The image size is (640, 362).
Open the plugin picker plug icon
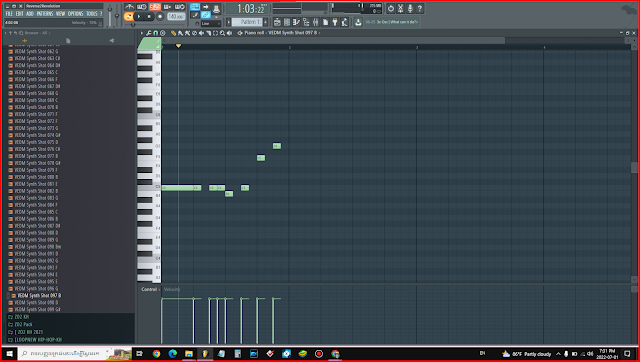pyautogui.click(x=335, y=22)
